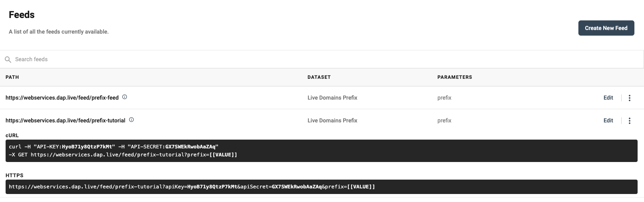The height and width of the screenshot is (202, 644).
Task: Click the prefix parameter in prefix-tutorial row
Action: click(444, 120)
